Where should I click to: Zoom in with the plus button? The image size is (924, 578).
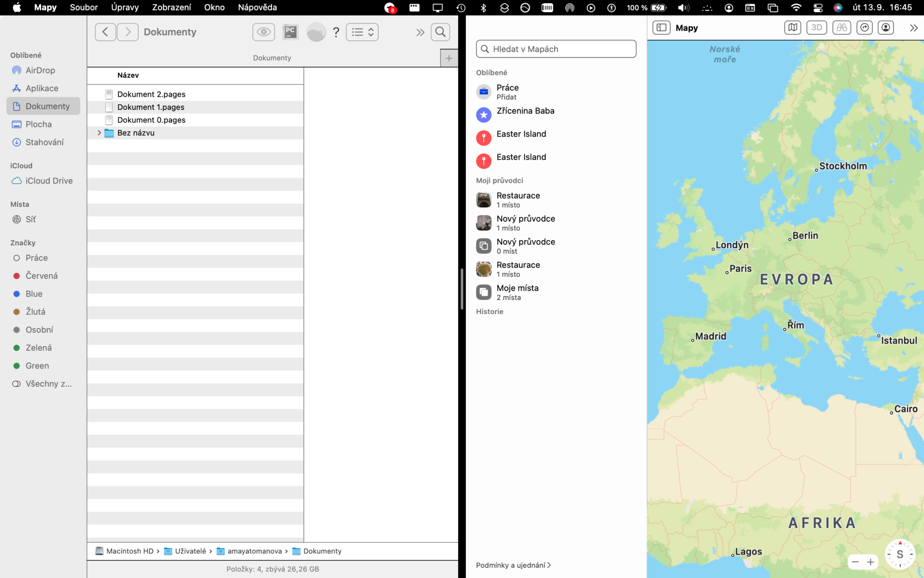point(871,562)
